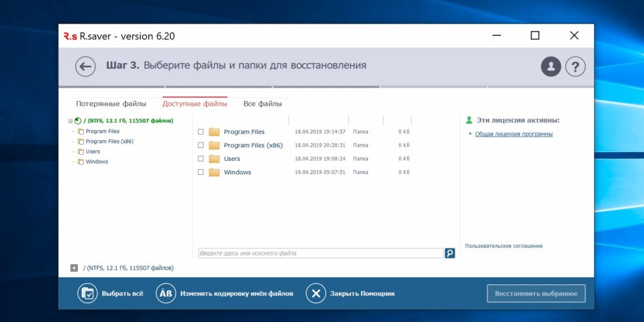Click the path bar left arrow icon

(74, 268)
